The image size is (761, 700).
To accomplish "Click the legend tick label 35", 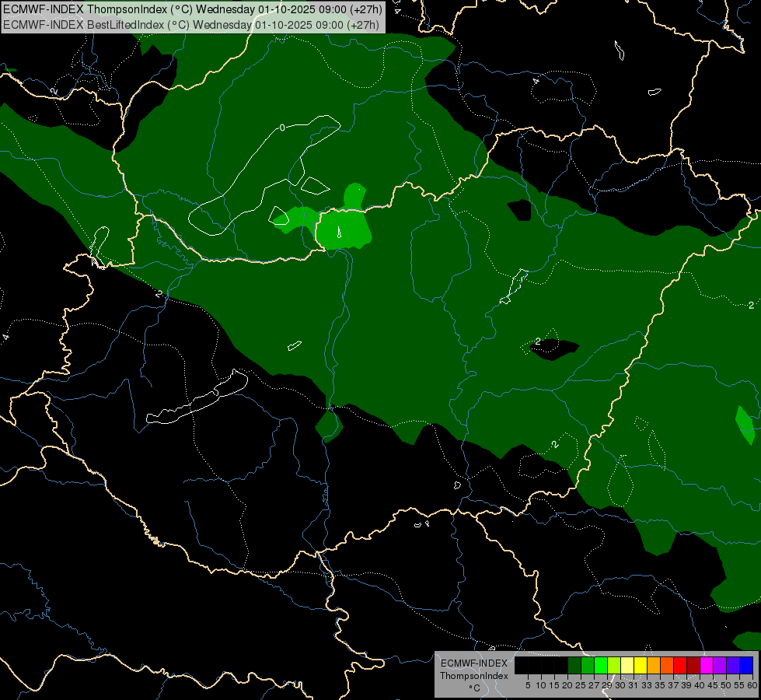I will (660, 685).
